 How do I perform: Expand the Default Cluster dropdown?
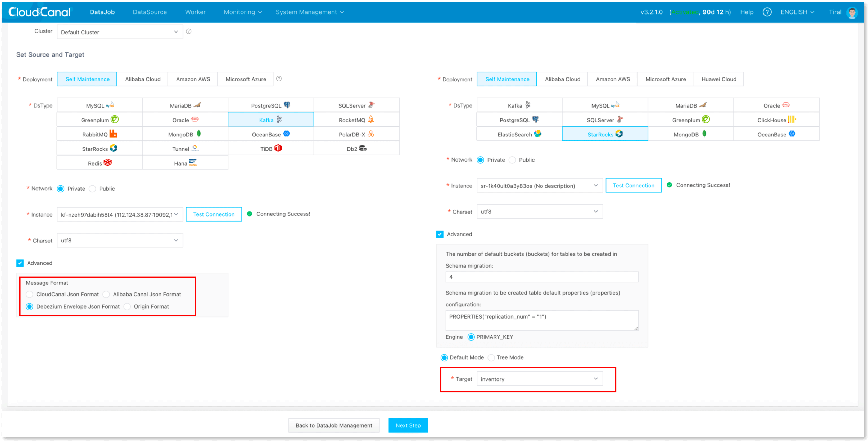point(120,32)
